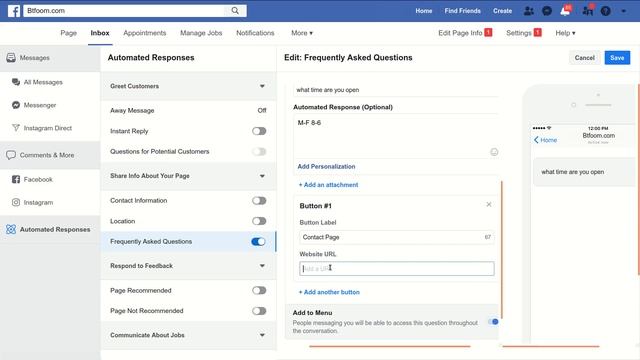Open the account dropdown arrow in top bar
The image size is (640, 360).
pos(624,11)
